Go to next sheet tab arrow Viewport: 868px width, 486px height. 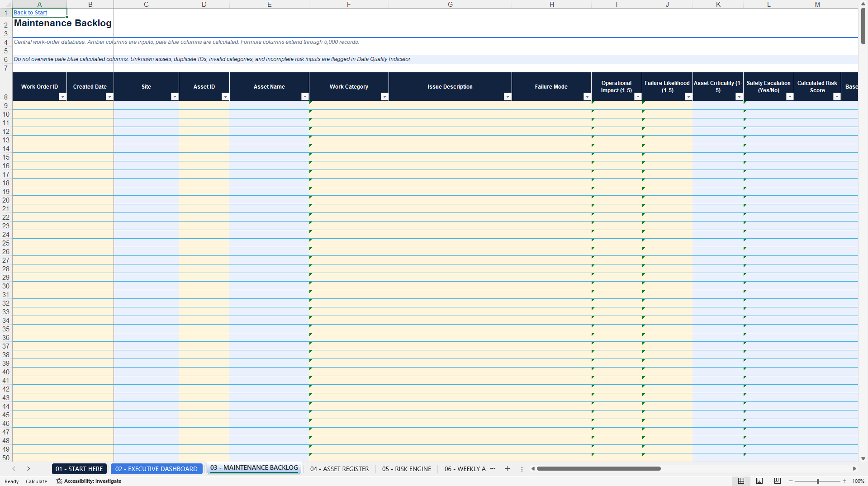[x=28, y=469]
